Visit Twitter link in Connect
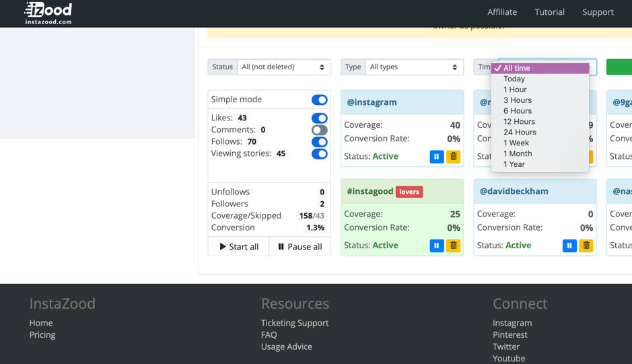This screenshot has width=632, height=364. point(506,347)
